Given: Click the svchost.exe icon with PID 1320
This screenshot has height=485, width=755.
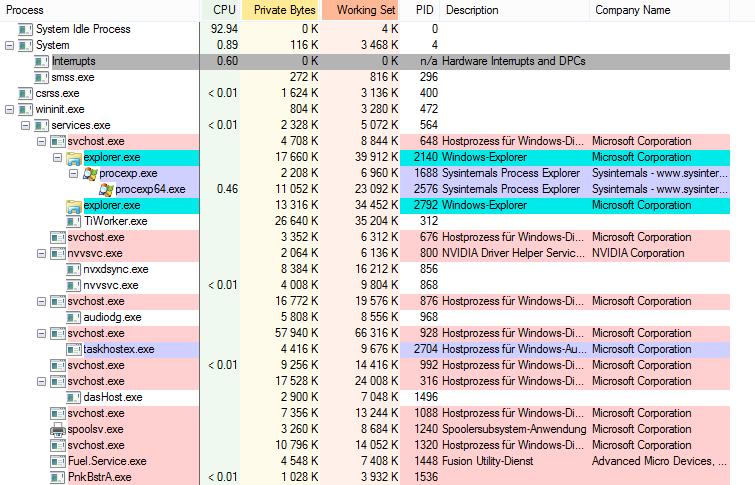Looking at the screenshot, I should (58, 446).
